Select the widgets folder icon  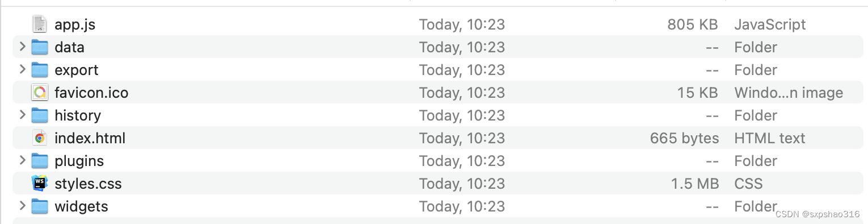tap(39, 206)
